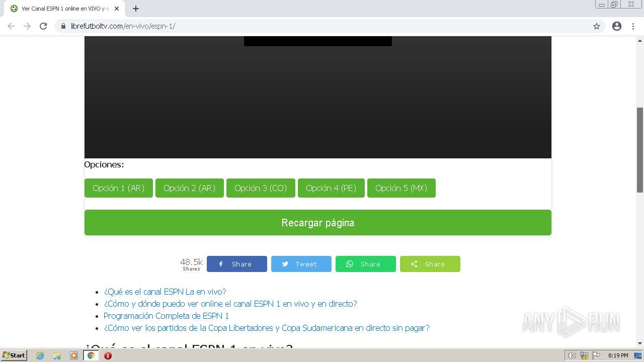This screenshot has height=362, width=644.
Task: Click the Show desktop button
Action: 639,355
